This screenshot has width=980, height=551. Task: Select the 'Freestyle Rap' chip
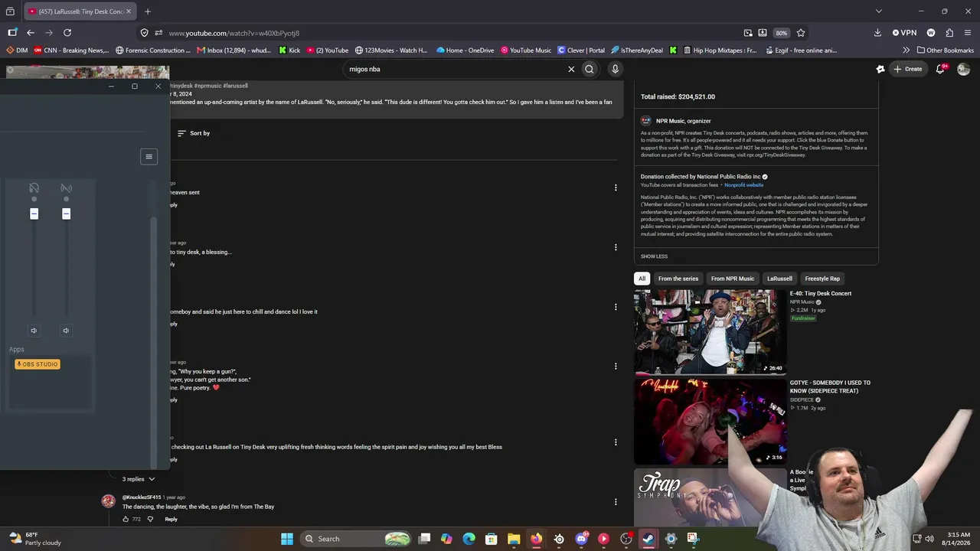tap(822, 279)
